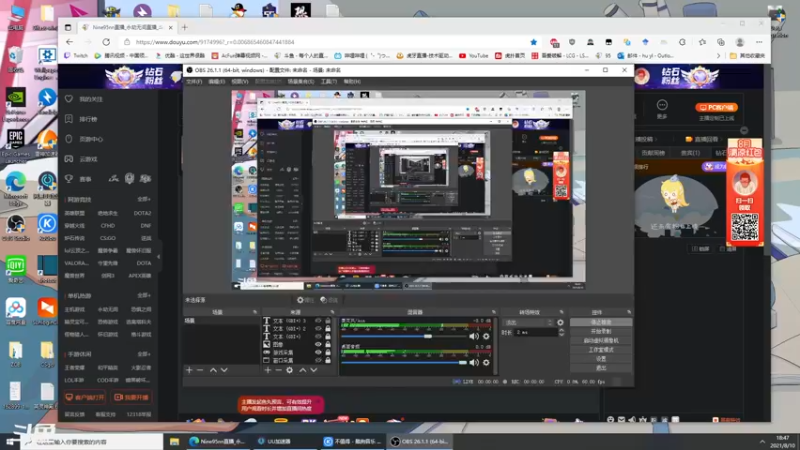Click Start Recording button in OBS controls
This screenshot has width=800, height=450.
pos(601,332)
